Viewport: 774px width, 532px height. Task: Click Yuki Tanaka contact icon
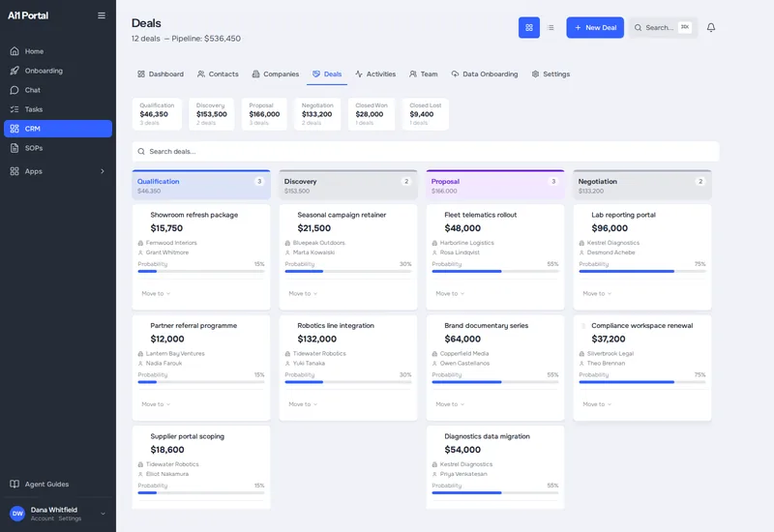(287, 364)
